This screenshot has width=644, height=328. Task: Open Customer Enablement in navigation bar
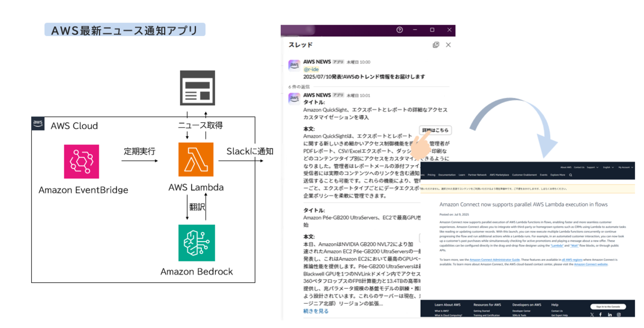[x=524, y=175]
